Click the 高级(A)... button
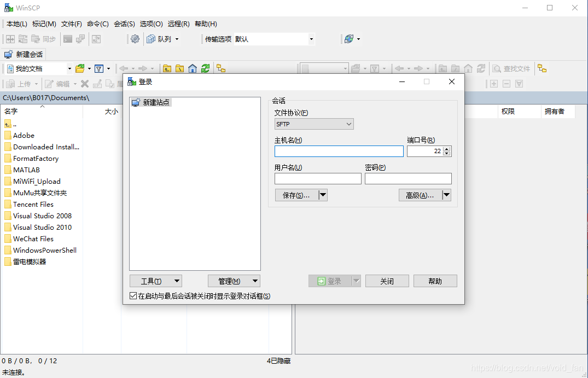The image size is (588, 378). point(420,195)
